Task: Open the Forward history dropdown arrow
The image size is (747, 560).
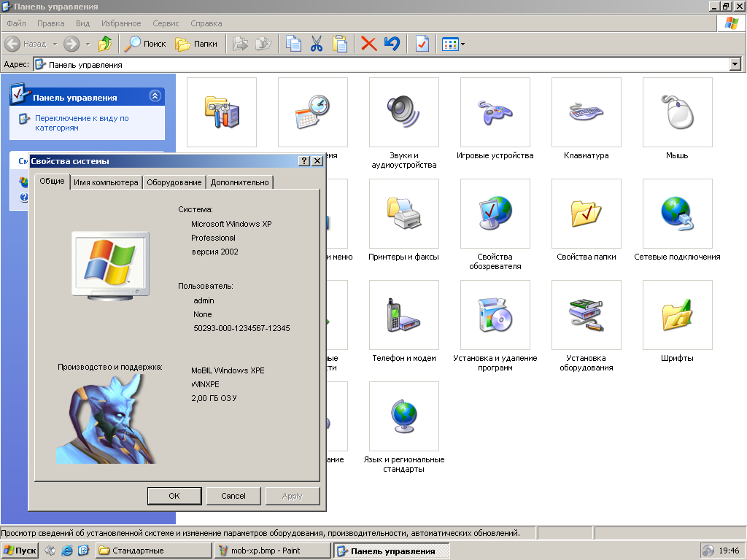Action: 88,44
